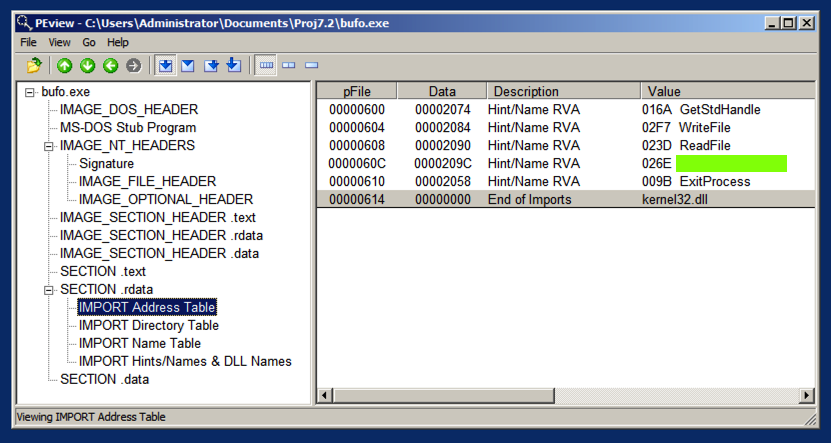The image size is (831, 443).
Task: Click the horizontal scrollbar right arrow
Action: pos(807,395)
